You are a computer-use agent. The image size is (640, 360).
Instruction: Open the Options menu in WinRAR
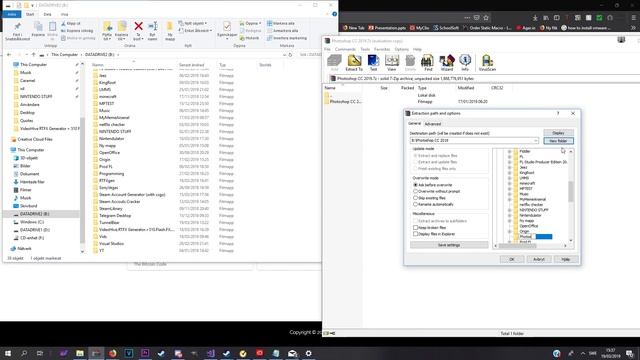pos(401,49)
